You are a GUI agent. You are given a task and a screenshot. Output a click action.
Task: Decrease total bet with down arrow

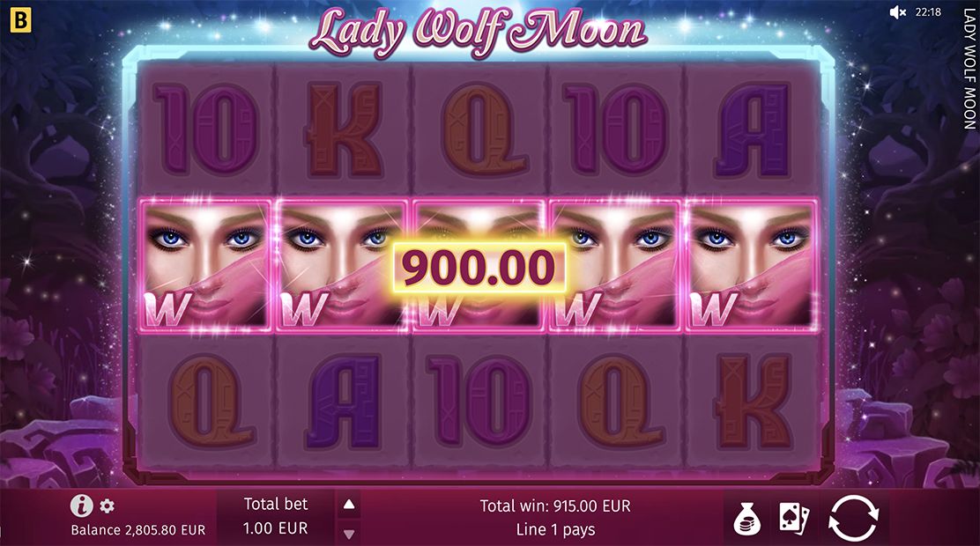[x=349, y=534]
